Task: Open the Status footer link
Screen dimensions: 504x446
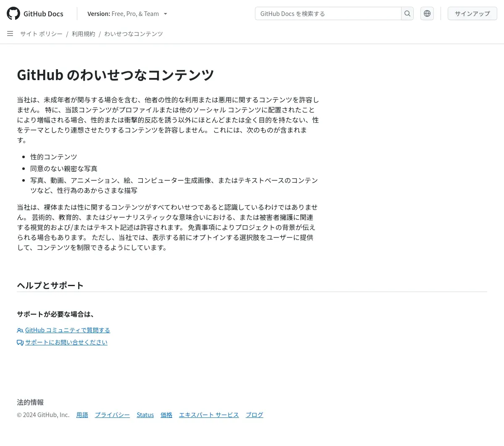Action: pyautogui.click(x=145, y=415)
